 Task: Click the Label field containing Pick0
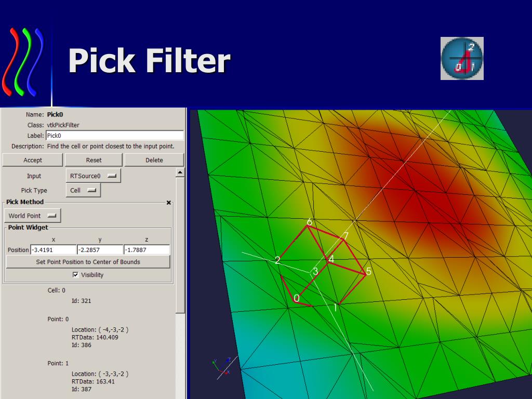115,136
